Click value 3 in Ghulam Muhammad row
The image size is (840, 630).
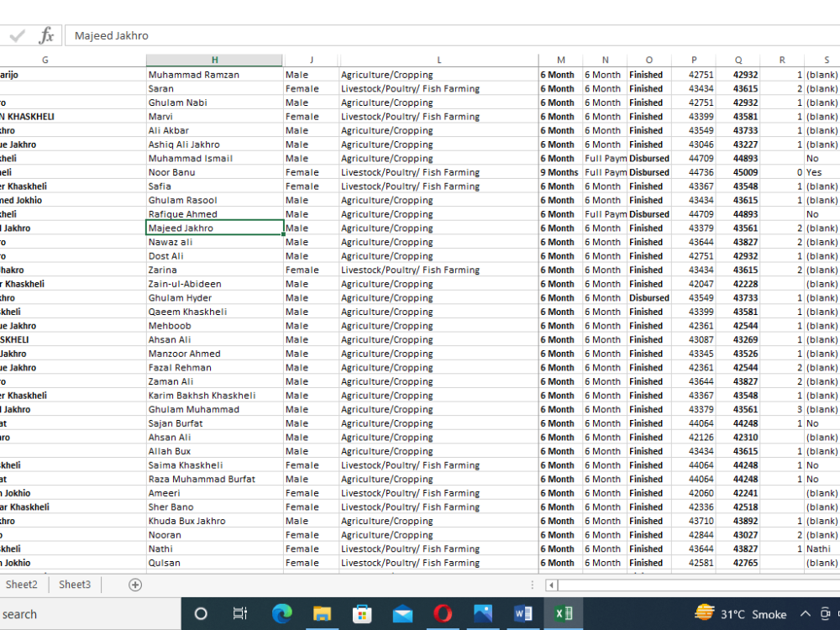782,409
